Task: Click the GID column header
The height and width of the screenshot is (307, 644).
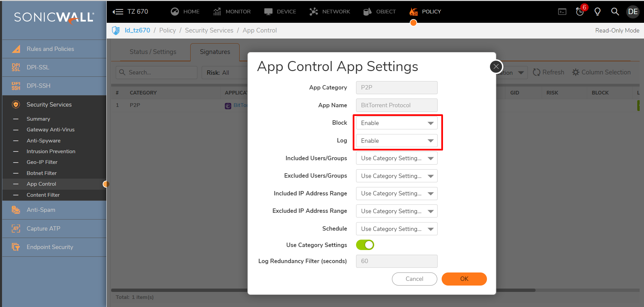Action: click(514, 93)
